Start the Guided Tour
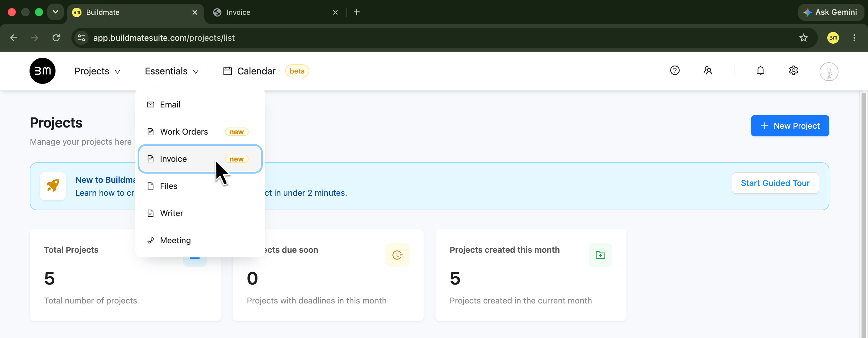 point(775,183)
